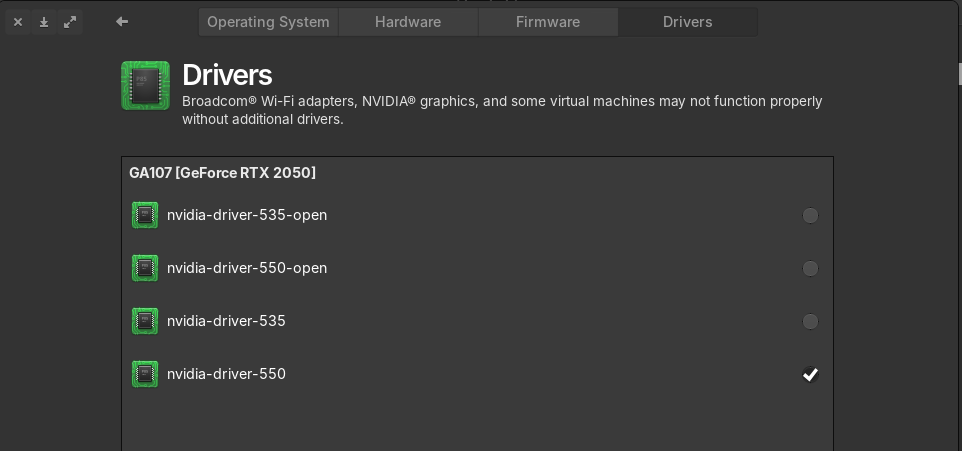962x451 pixels.
Task: Open the Hardware tab
Action: 408,22
